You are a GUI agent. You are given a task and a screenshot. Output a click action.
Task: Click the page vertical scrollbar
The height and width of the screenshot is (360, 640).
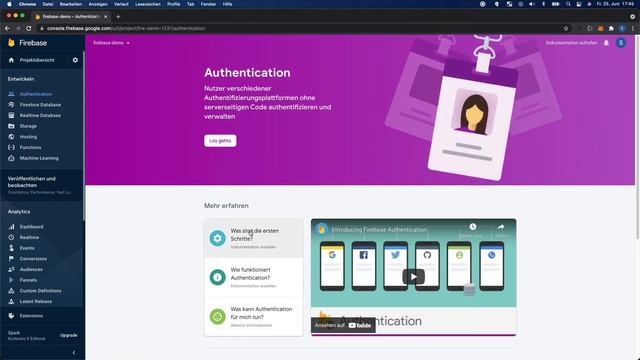(x=637, y=137)
